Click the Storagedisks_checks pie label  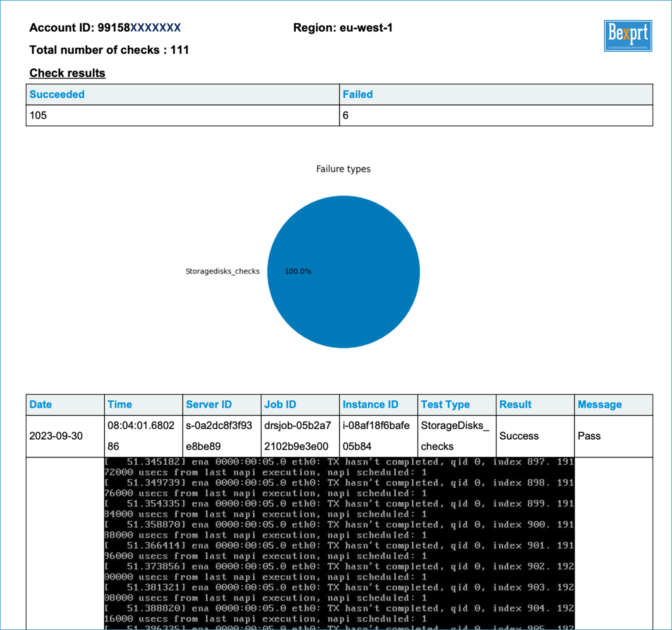[x=223, y=271]
